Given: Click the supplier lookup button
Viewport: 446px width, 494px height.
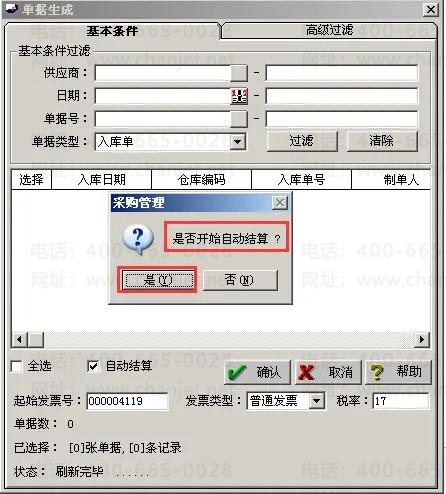Looking at the screenshot, I should (239, 73).
